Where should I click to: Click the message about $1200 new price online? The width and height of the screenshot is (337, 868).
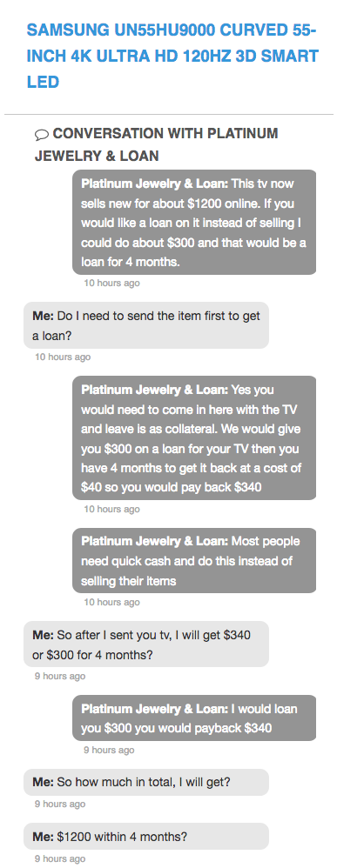point(194,222)
